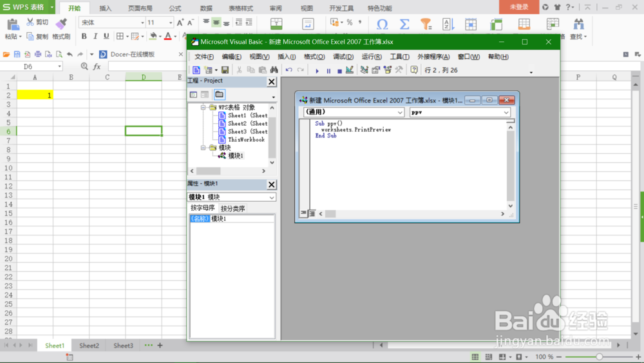644x363 pixels.
Task: Click the 未登录 login button
Action: pos(519,7)
